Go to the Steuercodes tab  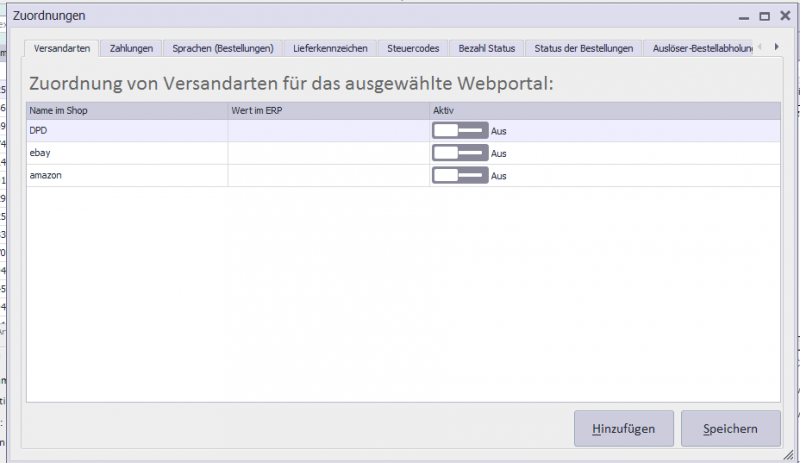pos(413,48)
